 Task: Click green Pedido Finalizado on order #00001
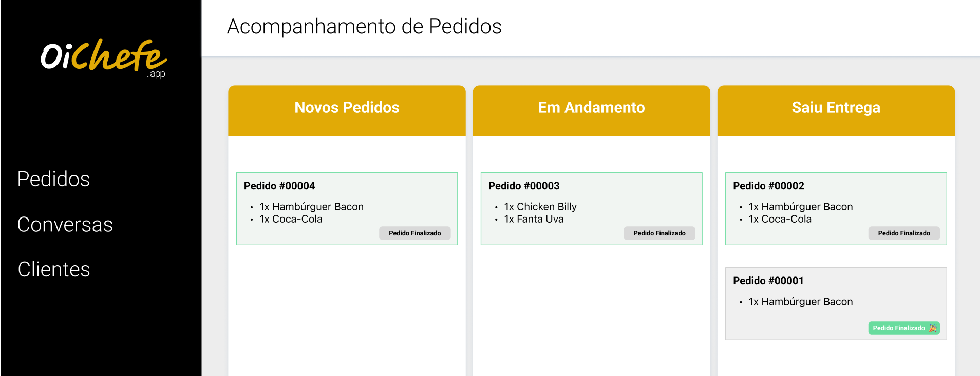[x=898, y=328]
